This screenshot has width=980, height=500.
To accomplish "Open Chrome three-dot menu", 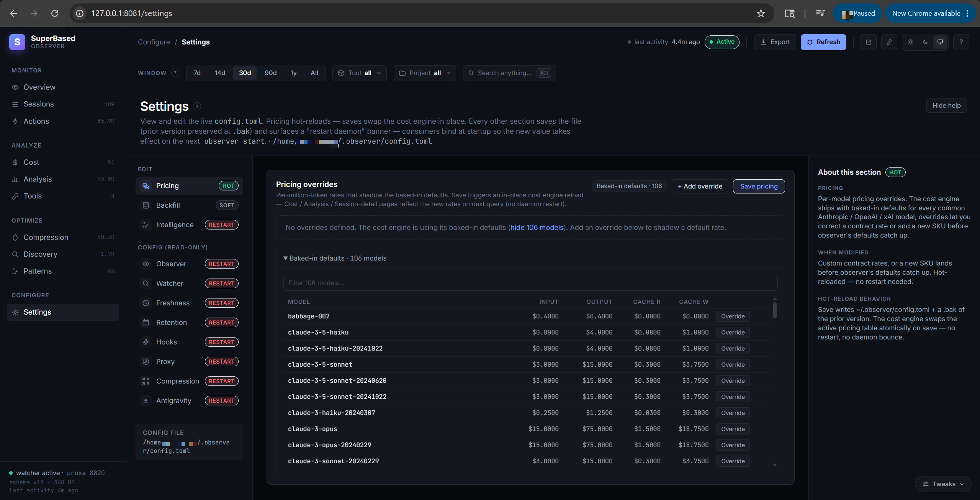I will coord(968,13).
